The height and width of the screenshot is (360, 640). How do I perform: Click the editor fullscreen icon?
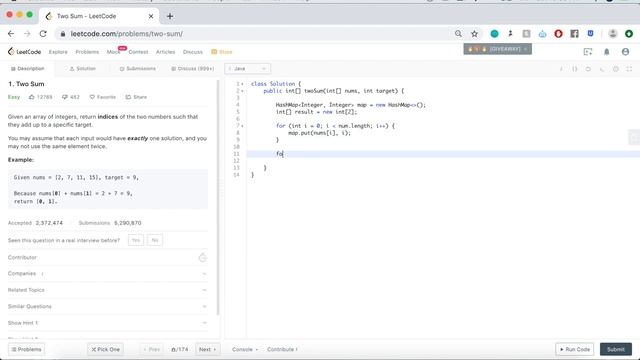click(x=629, y=69)
